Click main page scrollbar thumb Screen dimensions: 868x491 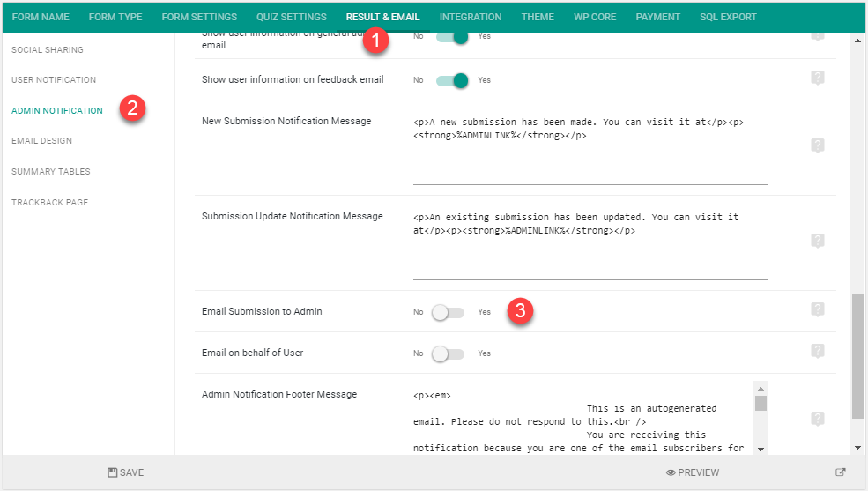857,356
